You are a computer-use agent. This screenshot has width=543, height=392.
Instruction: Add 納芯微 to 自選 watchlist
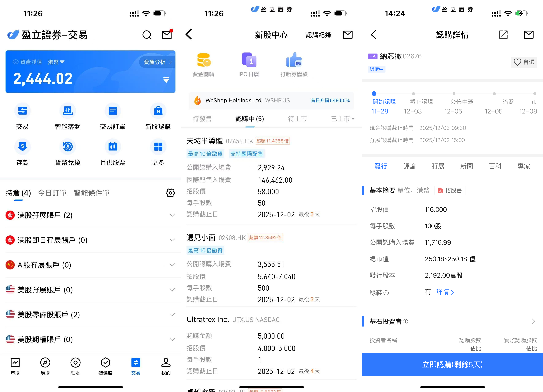click(524, 62)
